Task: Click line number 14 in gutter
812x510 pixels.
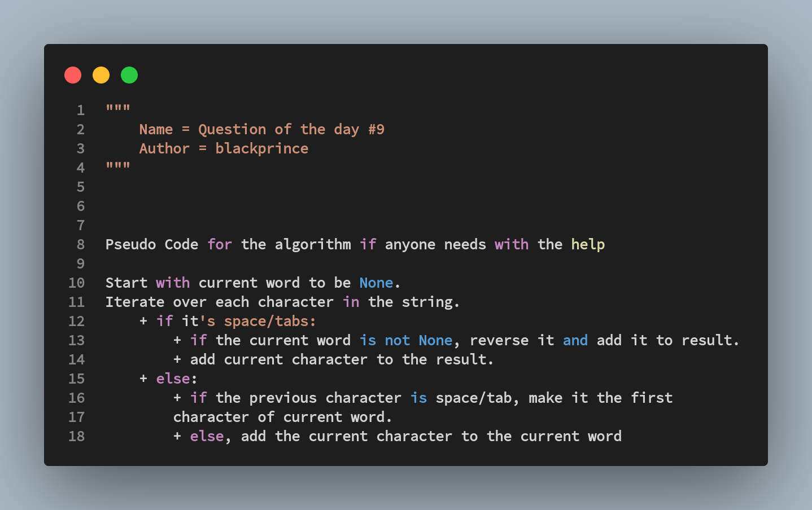Action: pyautogui.click(x=77, y=359)
